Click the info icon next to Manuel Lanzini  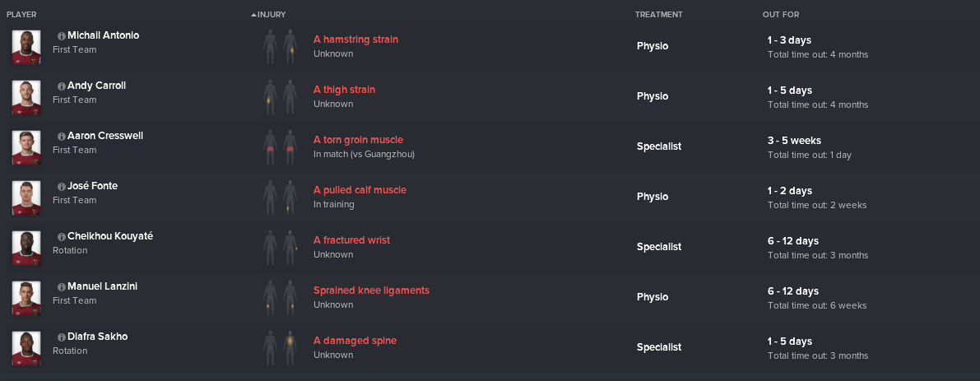pyautogui.click(x=61, y=287)
